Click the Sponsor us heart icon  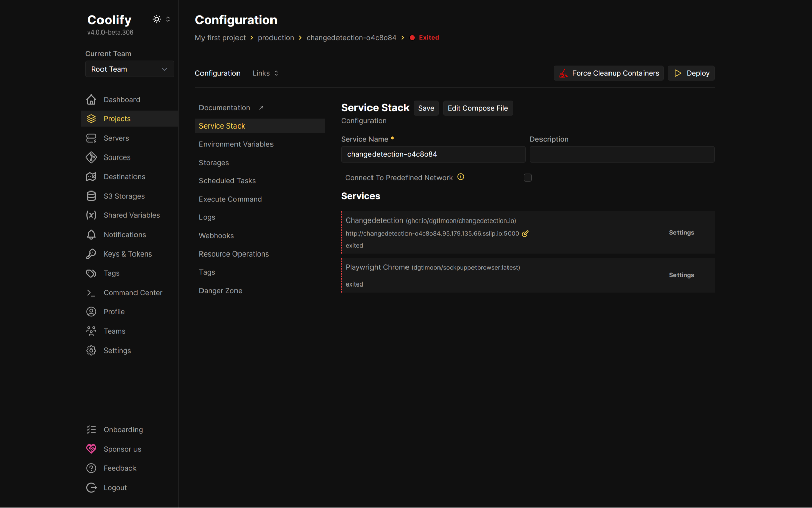point(91,449)
